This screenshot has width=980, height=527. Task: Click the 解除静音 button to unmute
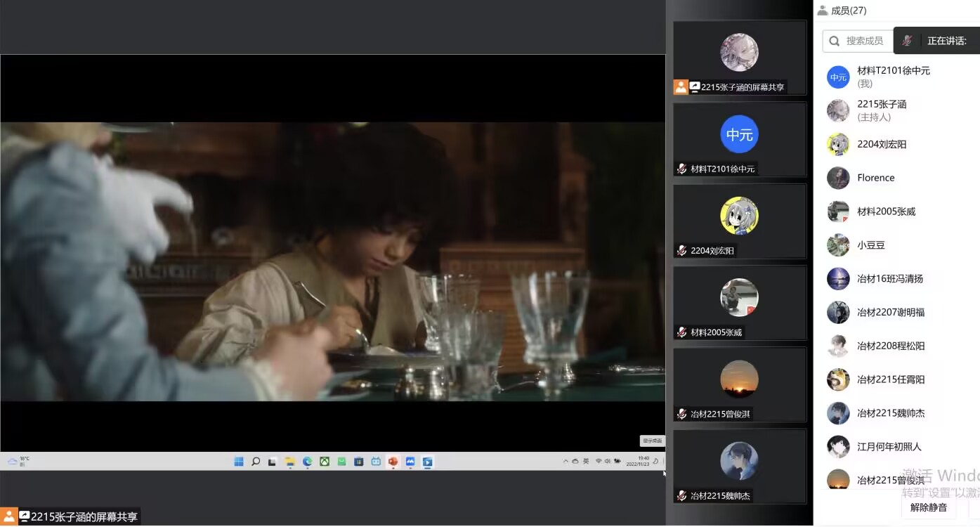point(928,507)
